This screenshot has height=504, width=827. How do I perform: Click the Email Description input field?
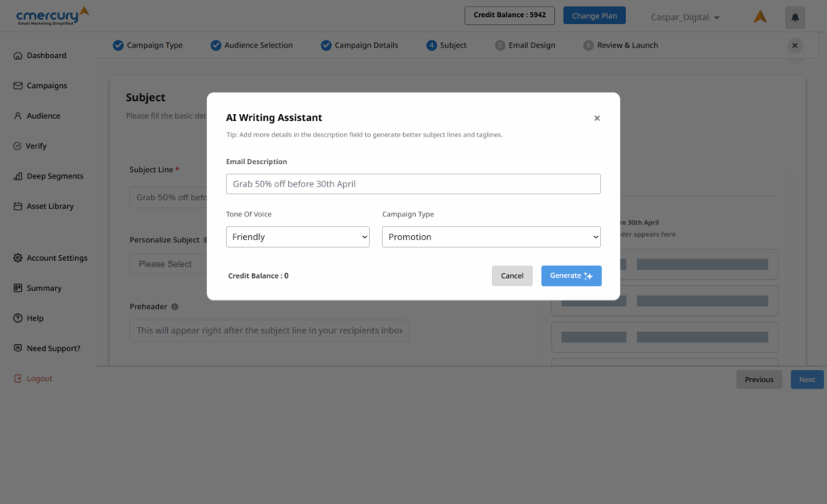pyautogui.click(x=413, y=184)
